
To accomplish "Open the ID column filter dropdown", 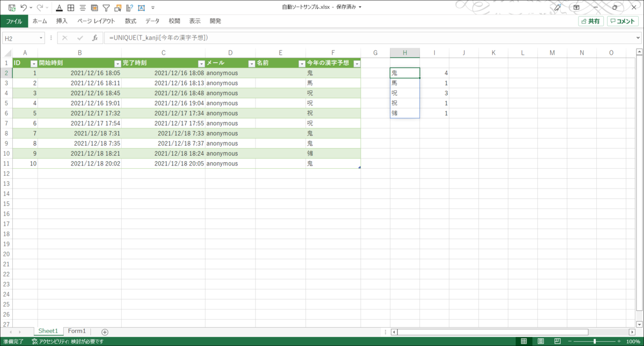I will click(34, 63).
